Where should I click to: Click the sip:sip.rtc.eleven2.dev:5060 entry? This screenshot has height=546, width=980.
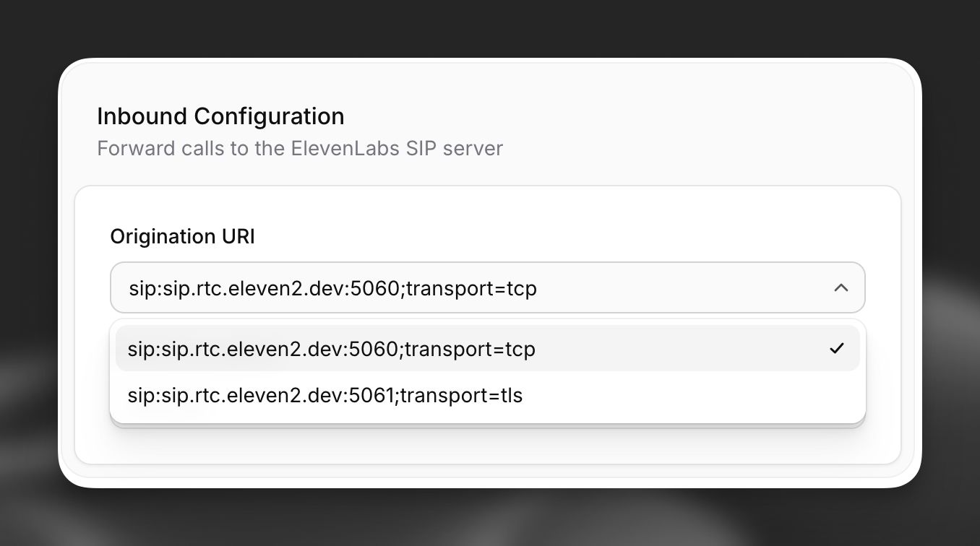[x=331, y=348]
